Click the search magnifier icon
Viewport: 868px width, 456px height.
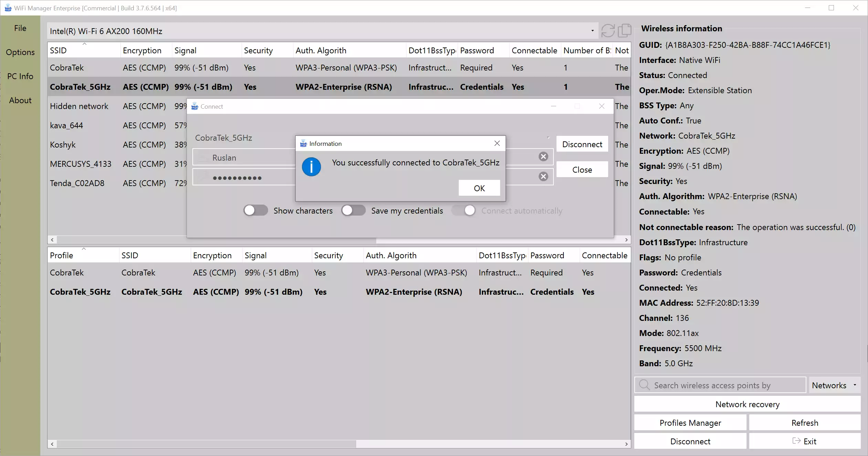coord(644,385)
